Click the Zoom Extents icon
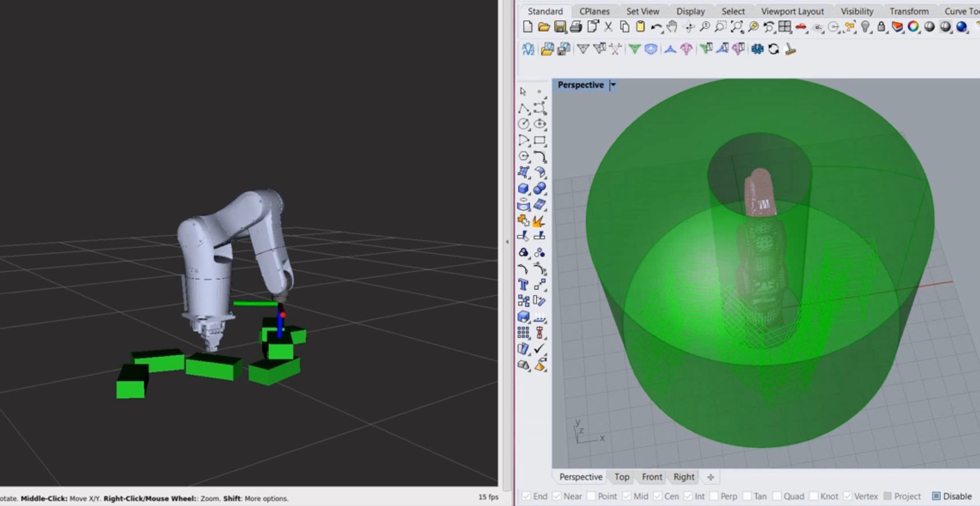Screen dimensions: 980x506 [737, 26]
